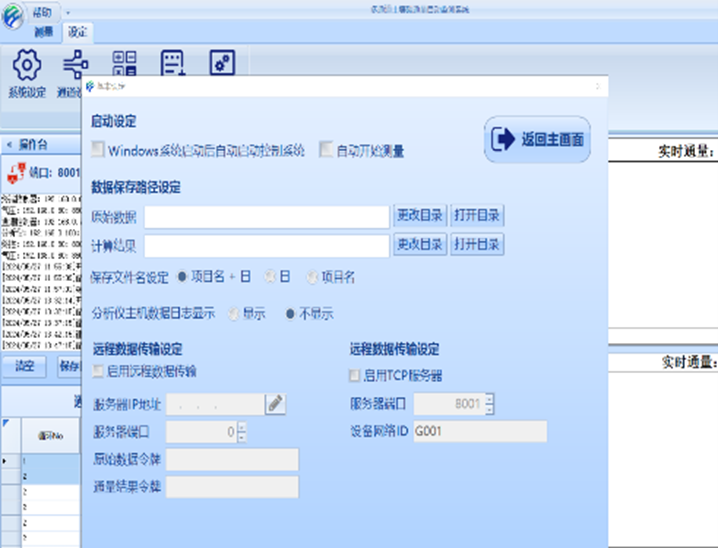Increase remote server port spinner
Screen dimensions: 718x548
coord(242,427)
